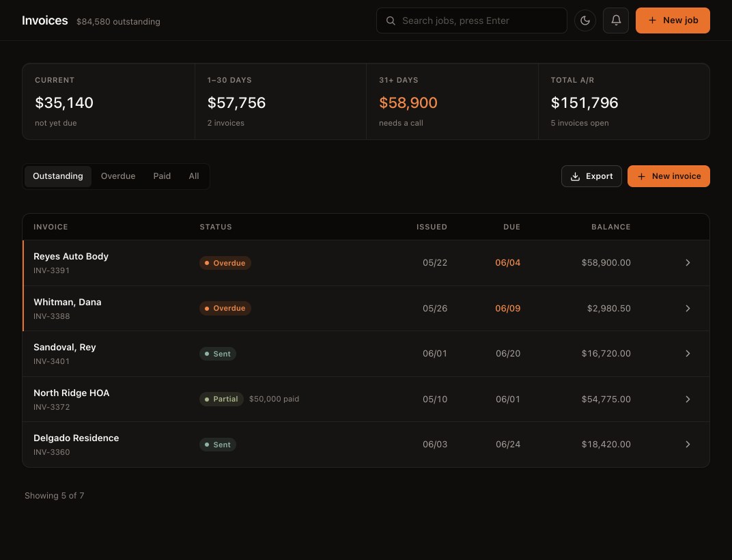Image resolution: width=732 pixels, height=560 pixels.
Task: Click the Partial badge for North Ridge HOA
Action: [221, 400]
